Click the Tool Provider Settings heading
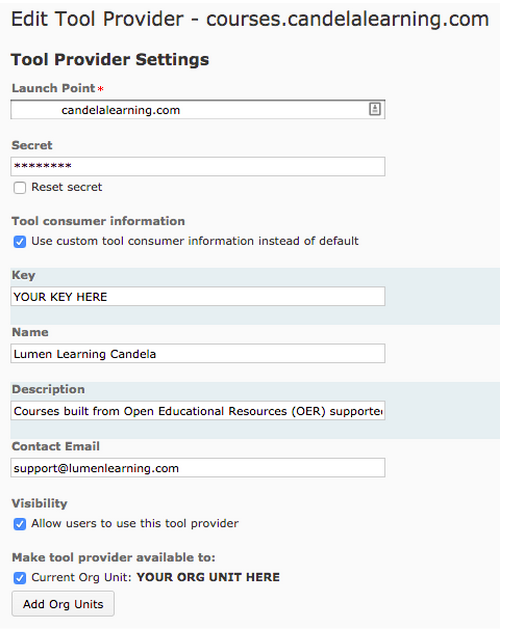The width and height of the screenshot is (516, 635). [110, 60]
